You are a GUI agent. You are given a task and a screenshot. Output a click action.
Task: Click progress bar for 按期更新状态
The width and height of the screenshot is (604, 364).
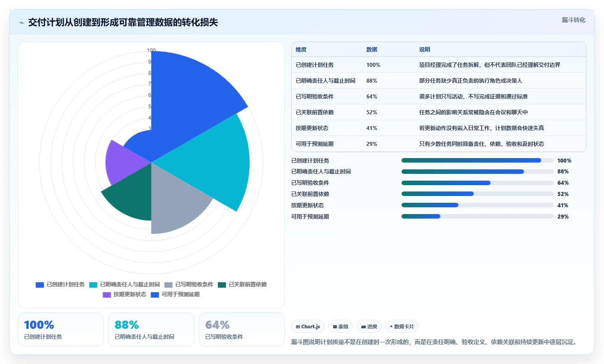477,205
